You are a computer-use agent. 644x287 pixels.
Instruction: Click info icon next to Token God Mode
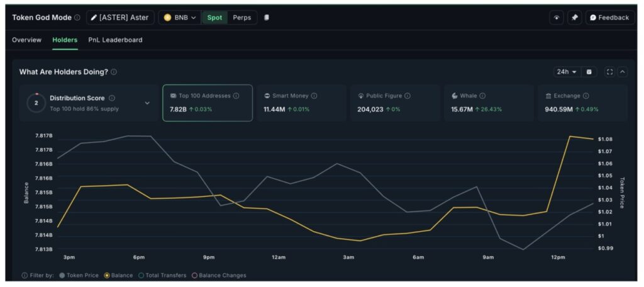pos(77,18)
